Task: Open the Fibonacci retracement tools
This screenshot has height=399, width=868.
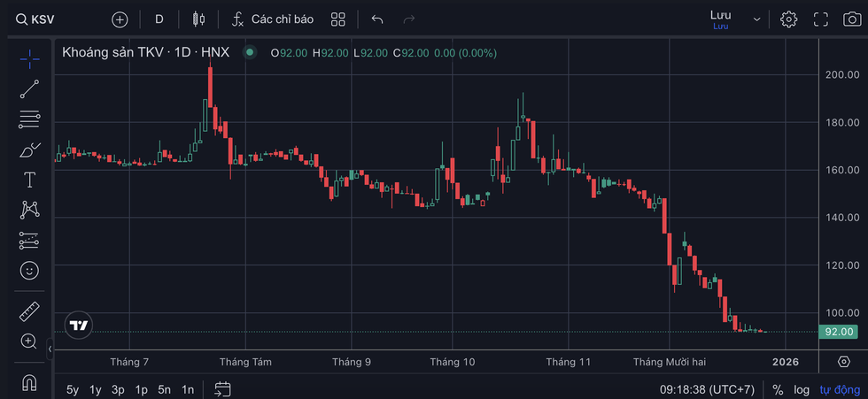Action: tap(29, 118)
